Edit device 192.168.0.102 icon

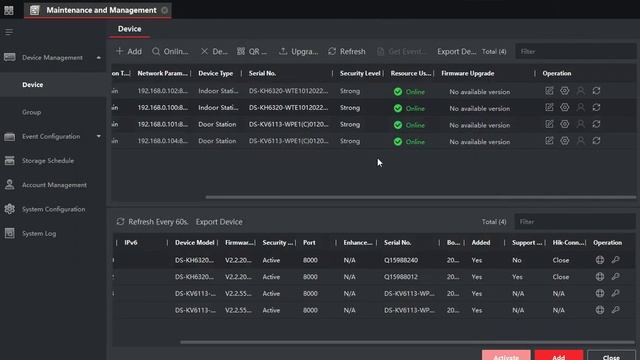coord(549,91)
